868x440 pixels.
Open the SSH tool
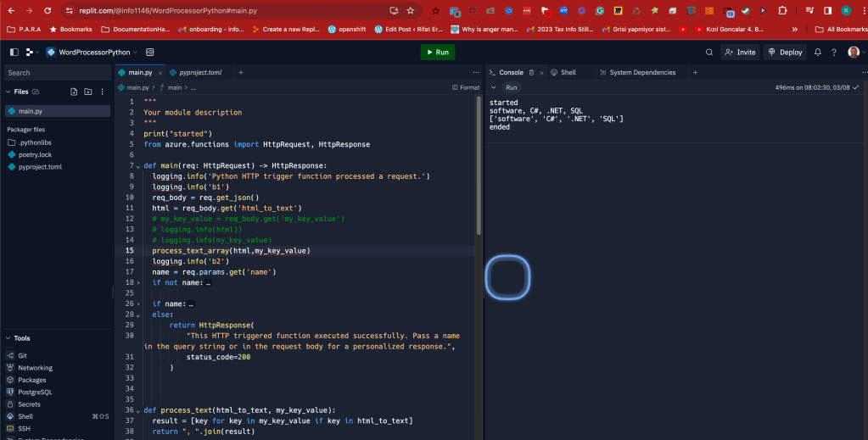tap(24, 429)
